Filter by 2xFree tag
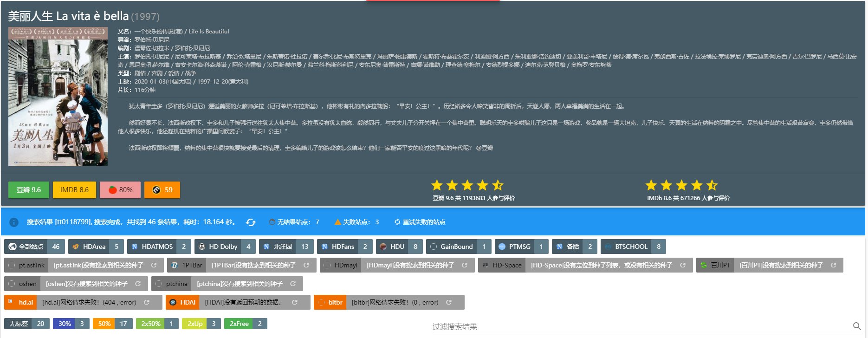 246,324
